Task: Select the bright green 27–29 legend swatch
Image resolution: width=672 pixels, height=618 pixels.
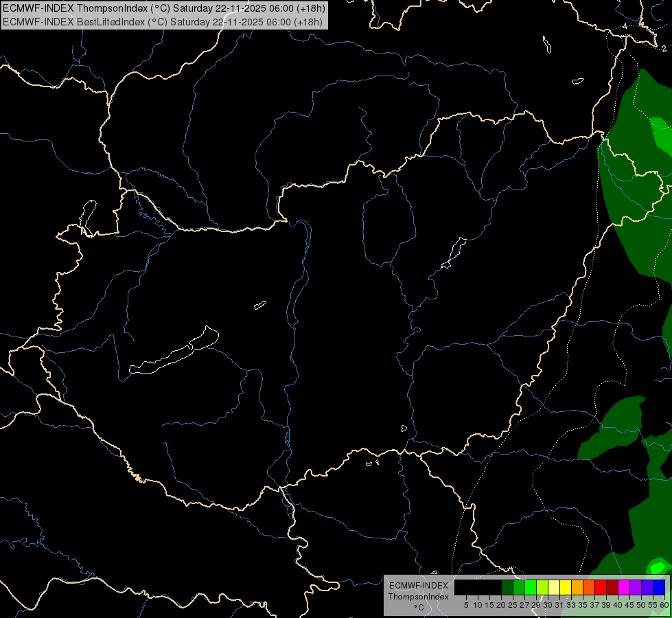Action: point(531,587)
